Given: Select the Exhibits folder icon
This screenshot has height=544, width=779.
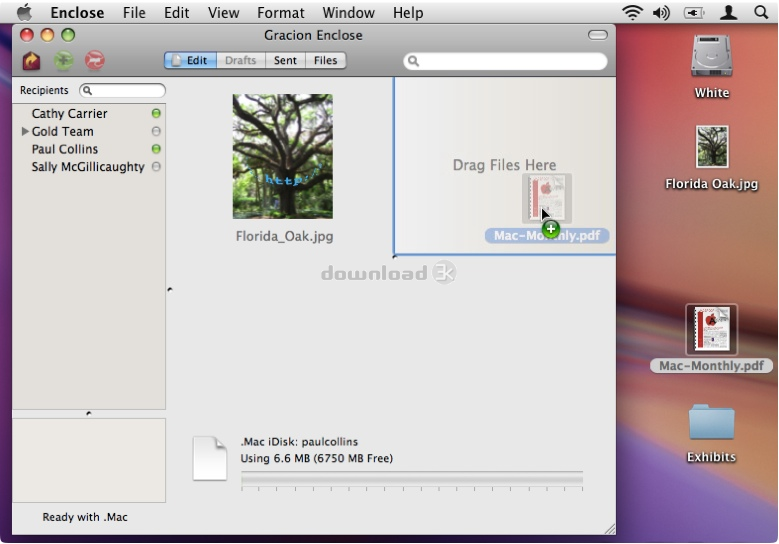Looking at the screenshot, I should pos(711,422).
